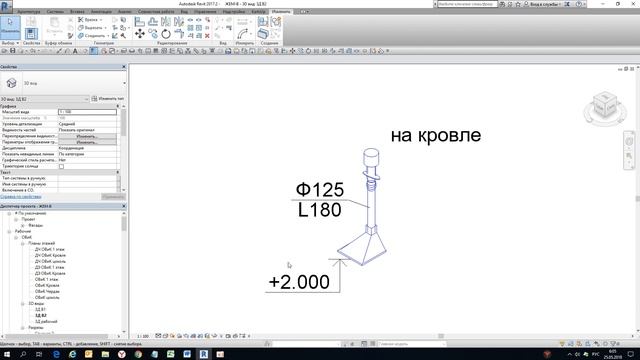640x360 pixels.
Task: Open the Архитектура ribbon tab
Action: tap(29, 12)
